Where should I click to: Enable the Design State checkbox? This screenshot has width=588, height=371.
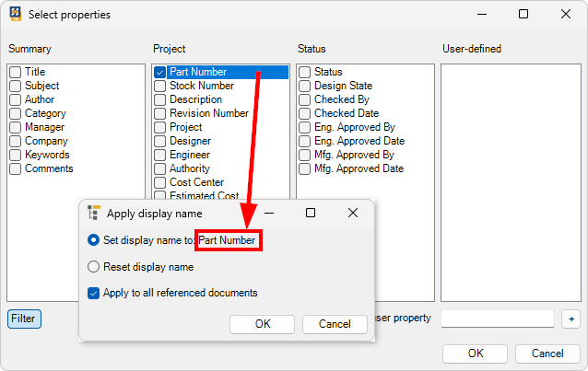tap(305, 86)
